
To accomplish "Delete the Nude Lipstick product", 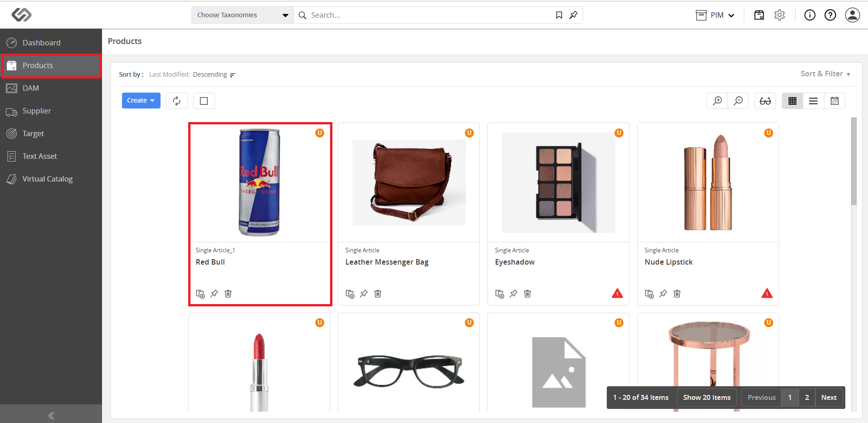I will (x=677, y=294).
